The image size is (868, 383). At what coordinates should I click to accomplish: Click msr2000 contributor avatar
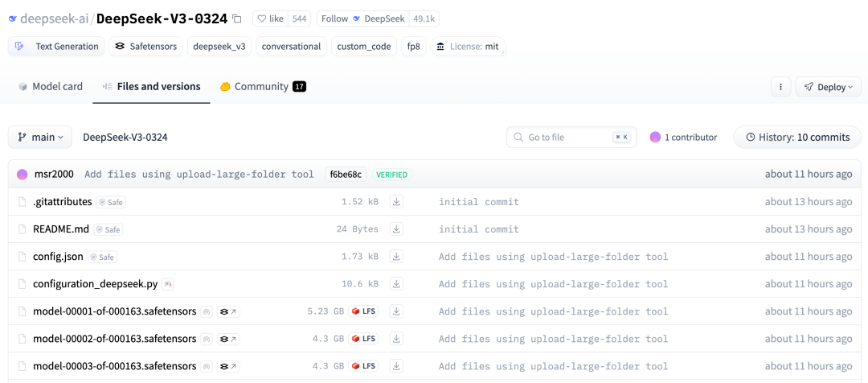(x=23, y=175)
